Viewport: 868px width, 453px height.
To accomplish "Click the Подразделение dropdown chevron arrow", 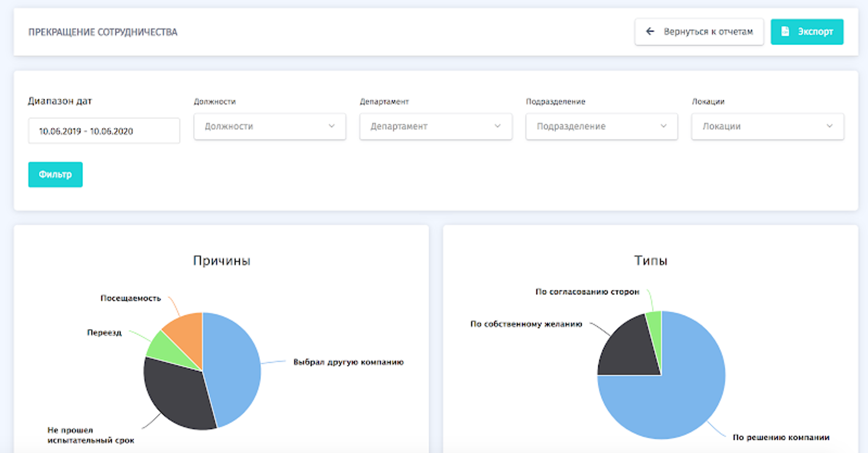I will (663, 126).
